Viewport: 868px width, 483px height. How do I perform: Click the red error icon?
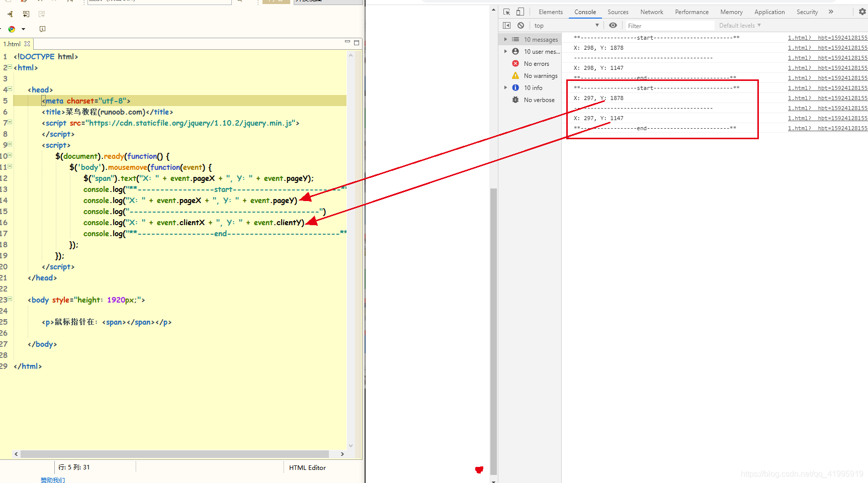pos(515,63)
